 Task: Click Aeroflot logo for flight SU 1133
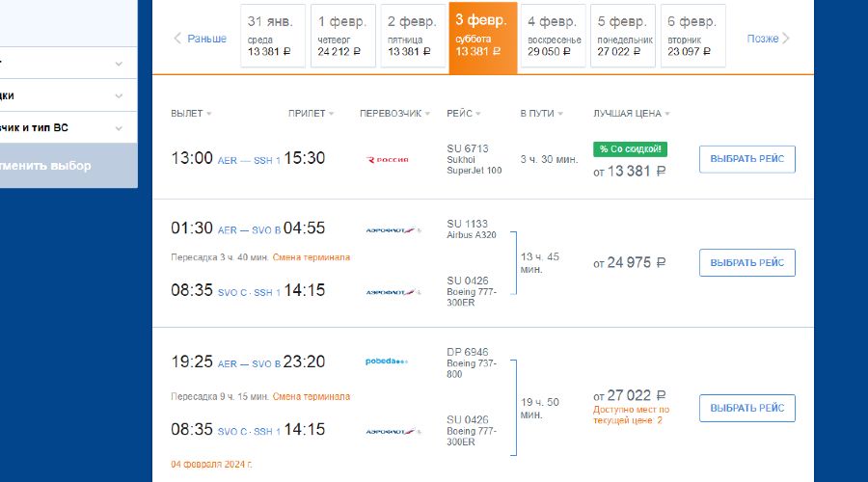(393, 229)
